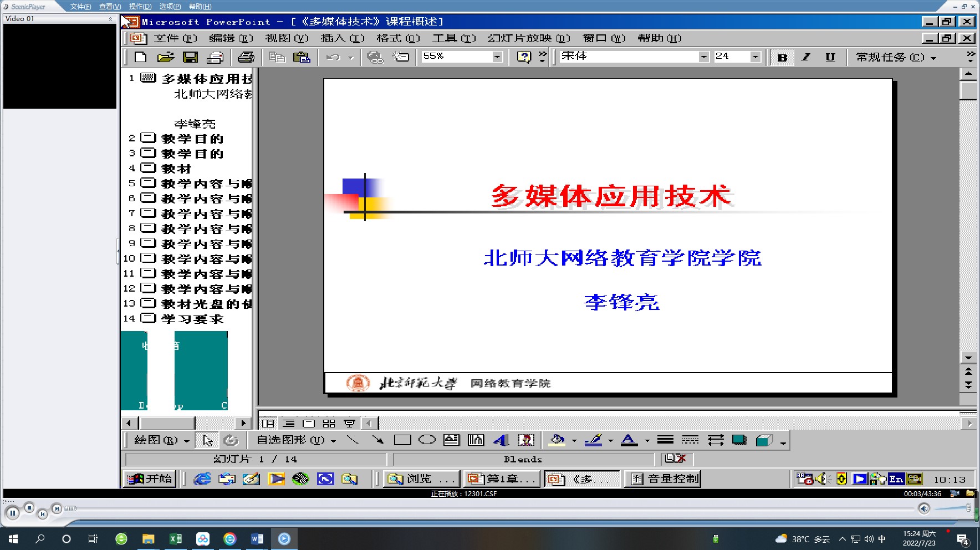Viewport: 980px width, 550px height.
Task: Open the 编辑 menu
Action: (x=231, y=38)
